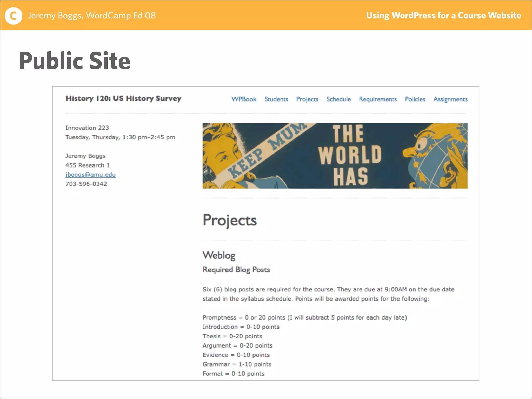The image size is (532, 399).
Task: Click the History 120: US History Survey title
Action: [123, 98]
